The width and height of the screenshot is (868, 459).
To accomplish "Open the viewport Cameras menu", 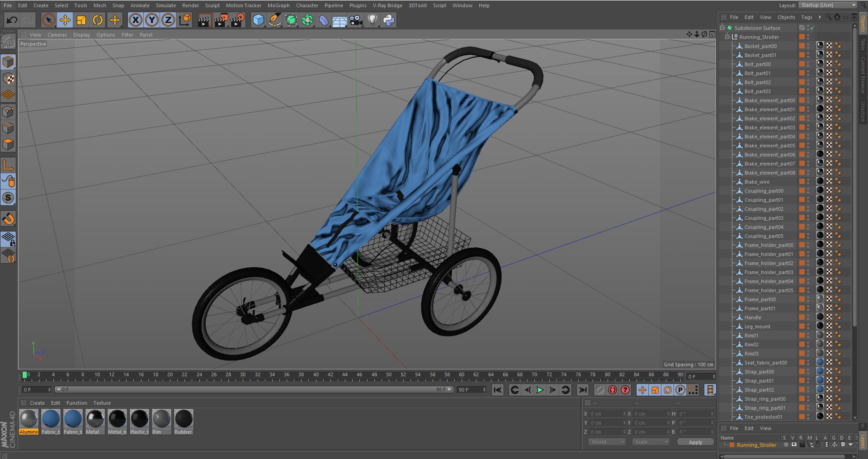I will click(57, 35).
